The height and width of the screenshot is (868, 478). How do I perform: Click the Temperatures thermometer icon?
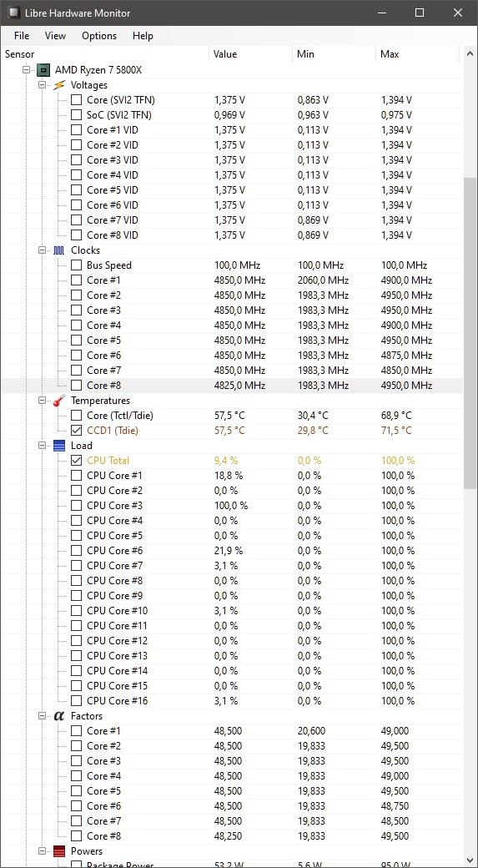pyautogui.click(x=59, y=401)
